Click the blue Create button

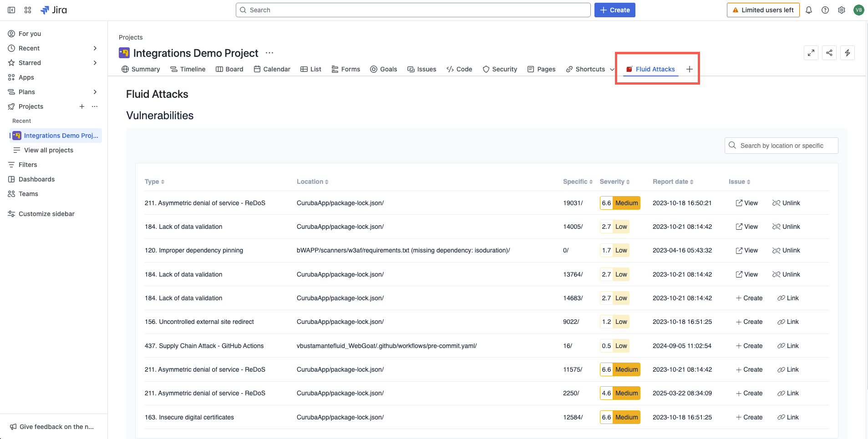[x=614, y=10]
